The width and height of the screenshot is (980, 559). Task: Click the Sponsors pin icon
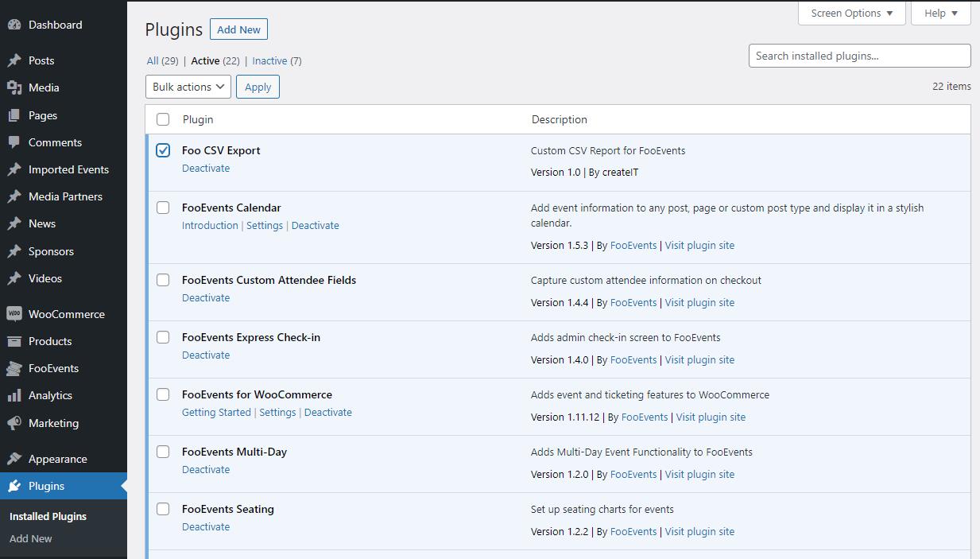(14, 251)
